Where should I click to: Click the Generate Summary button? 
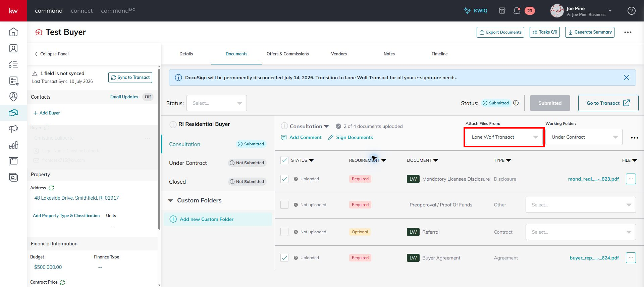[x=590, y=32]
